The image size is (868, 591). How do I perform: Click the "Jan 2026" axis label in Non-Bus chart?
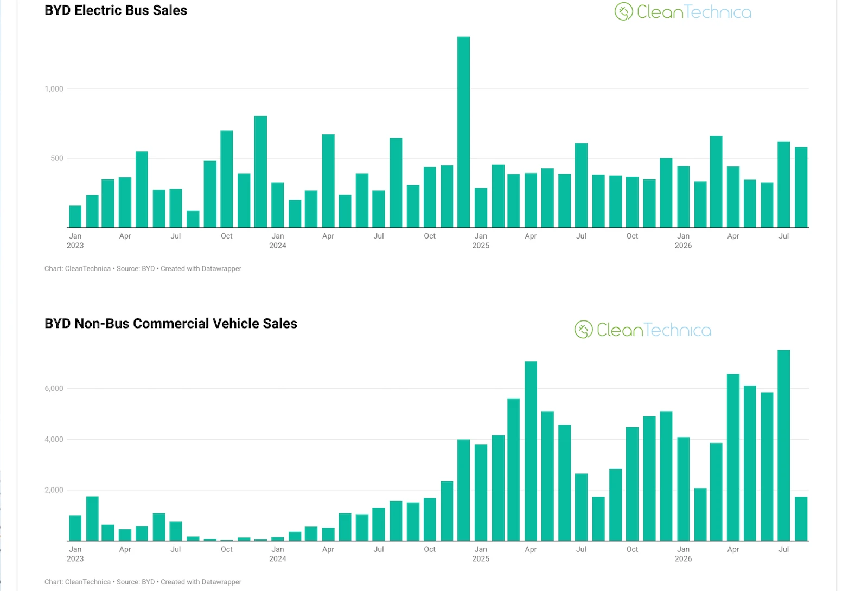pos(684,554)
